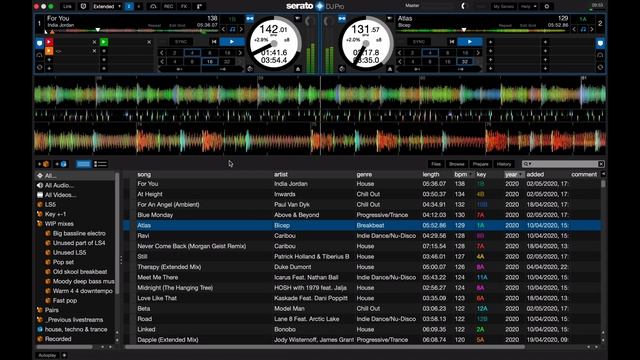Toggle REC recording panel
Screen dimensions: 640x360
(x=168, y=6)
